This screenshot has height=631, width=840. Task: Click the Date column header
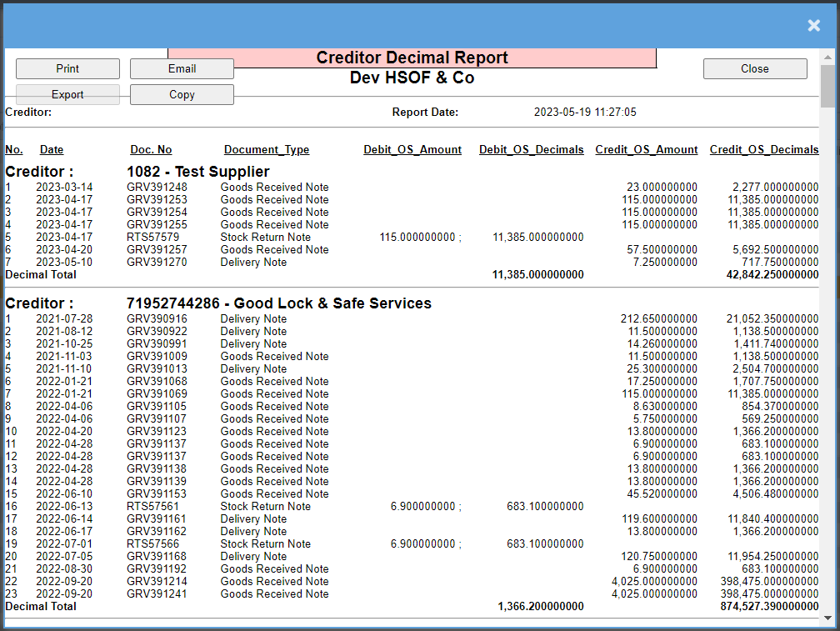(x=52, y=150)
